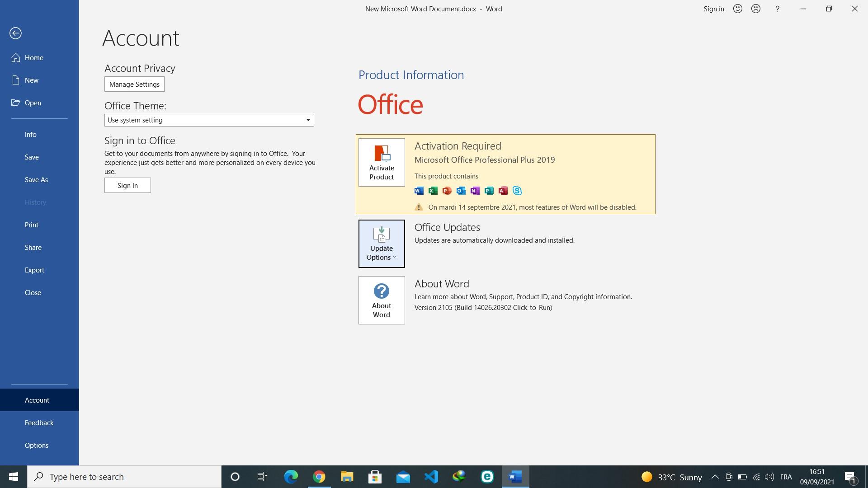Choose Save As from sidebar
This screenshot has width=868, height=488.
pyautogui.click(x=39, y=179)
